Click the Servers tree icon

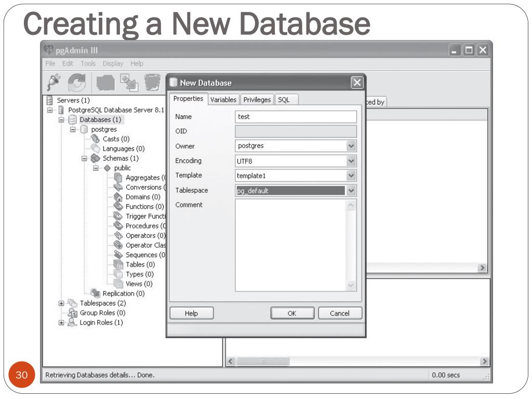50,100
